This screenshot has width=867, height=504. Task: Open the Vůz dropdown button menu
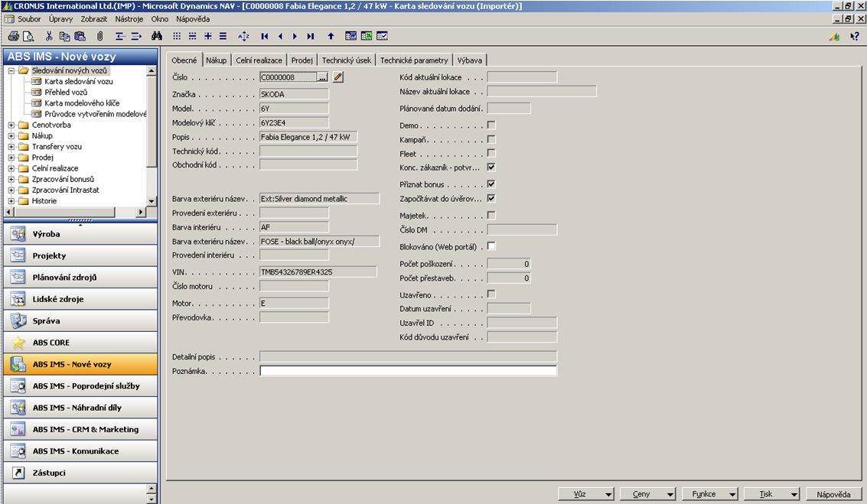pos(586,494)
